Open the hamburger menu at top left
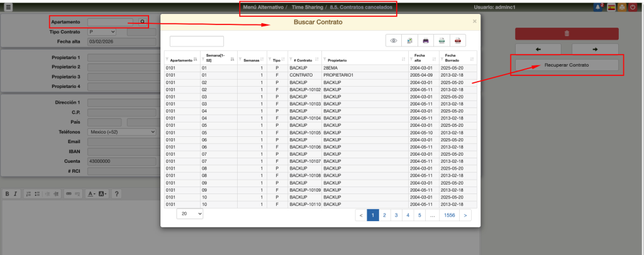 click(x=8, y=7)
